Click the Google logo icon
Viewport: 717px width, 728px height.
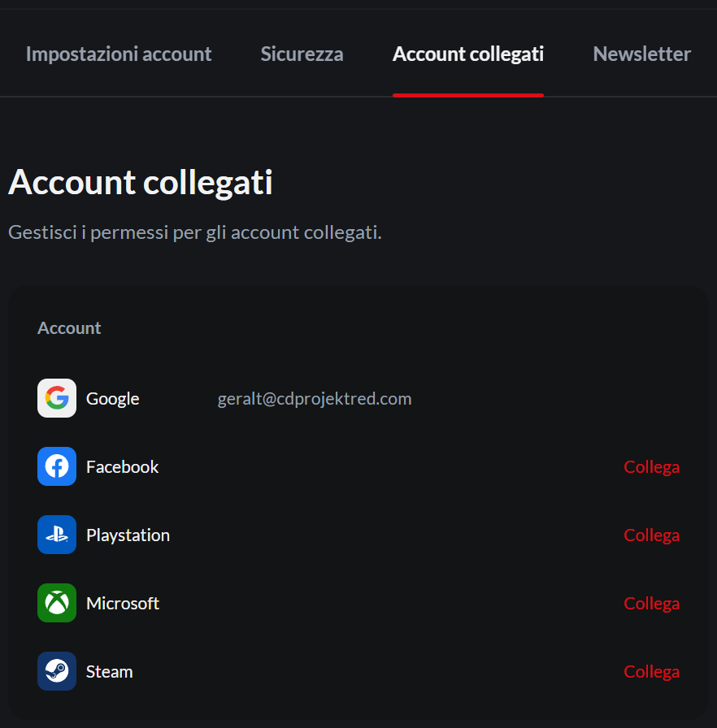coord(57,398)
